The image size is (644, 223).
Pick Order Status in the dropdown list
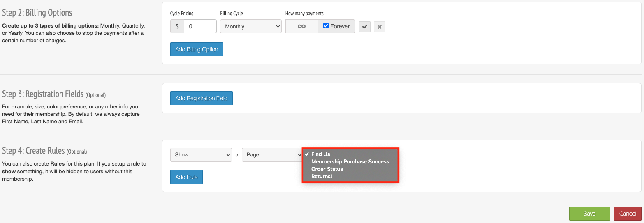click(327, 169)
